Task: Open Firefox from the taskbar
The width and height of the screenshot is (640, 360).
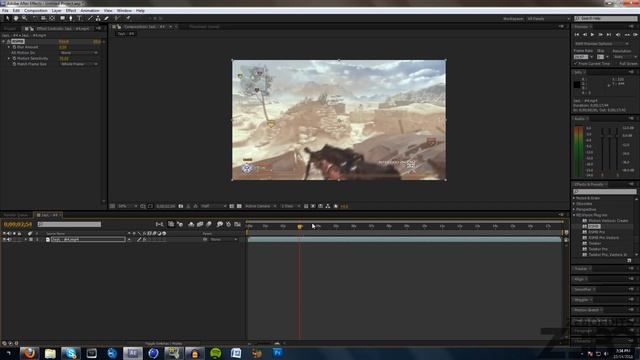Action: (29, 353)
